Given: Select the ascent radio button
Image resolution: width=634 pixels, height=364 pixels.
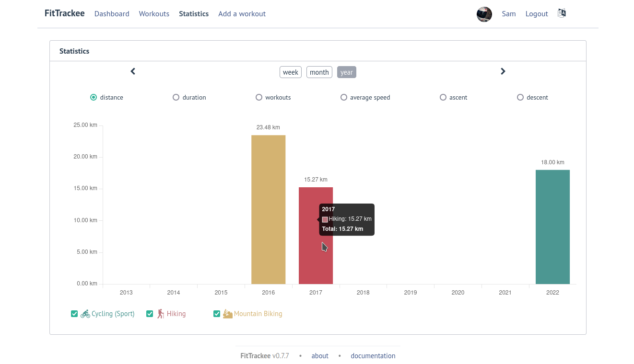Looking at the screenshot, I should (x=443, y=97).
